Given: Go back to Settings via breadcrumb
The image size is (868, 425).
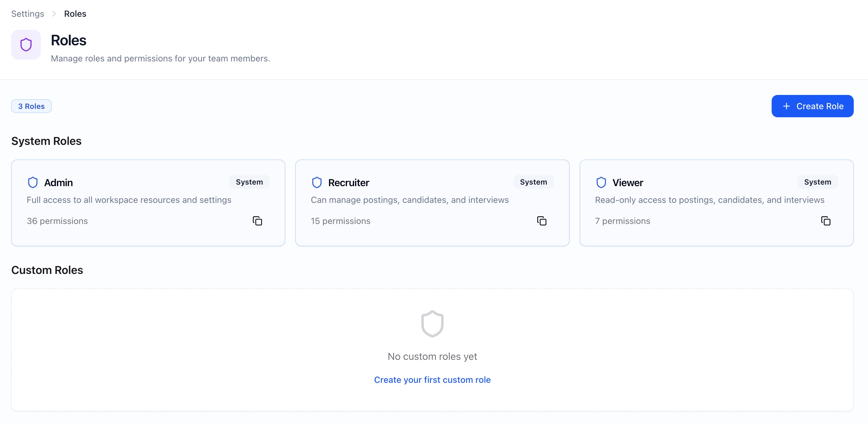Looking at the screenshot, I should 28,14.
